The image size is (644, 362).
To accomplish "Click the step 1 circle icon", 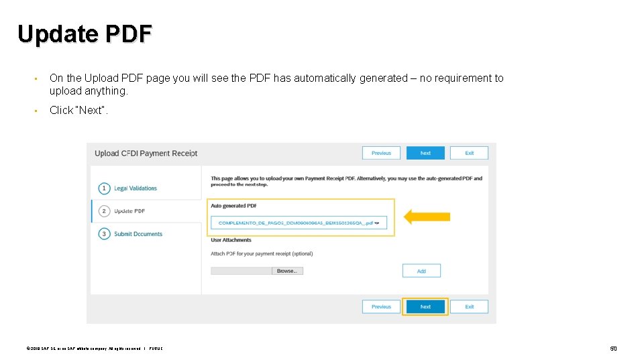I will pos(104,188).
